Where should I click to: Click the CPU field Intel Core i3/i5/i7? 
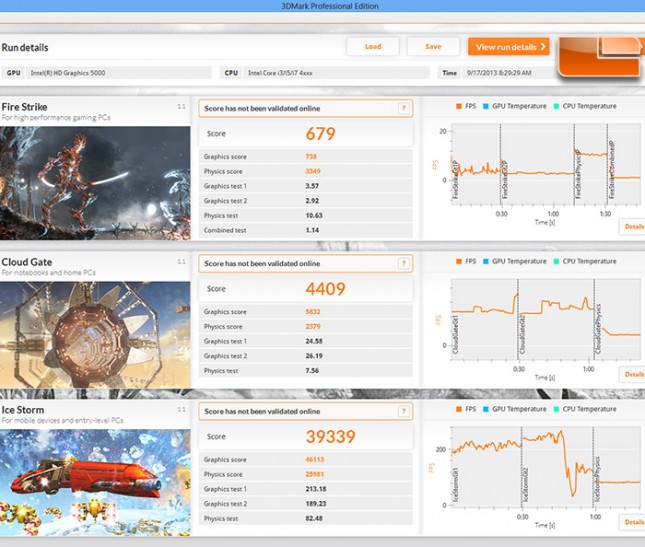(x=336, y=73)
